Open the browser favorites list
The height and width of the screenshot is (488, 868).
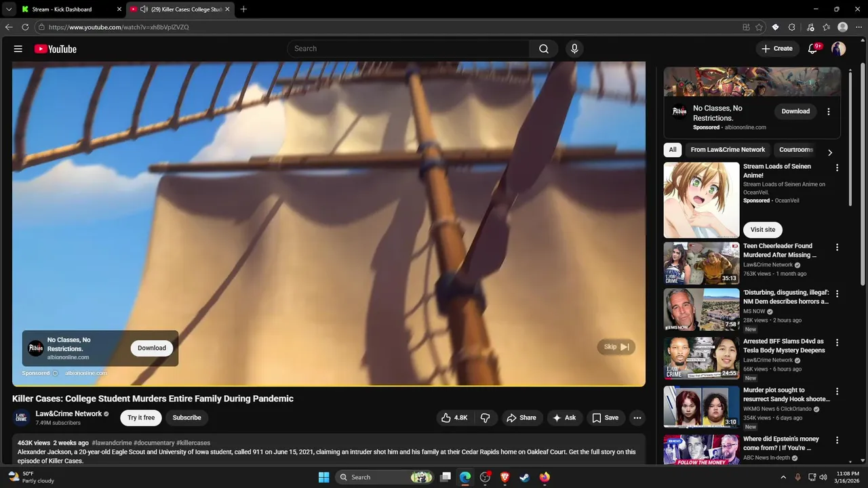pyautogui.click(x=826, y=27)
